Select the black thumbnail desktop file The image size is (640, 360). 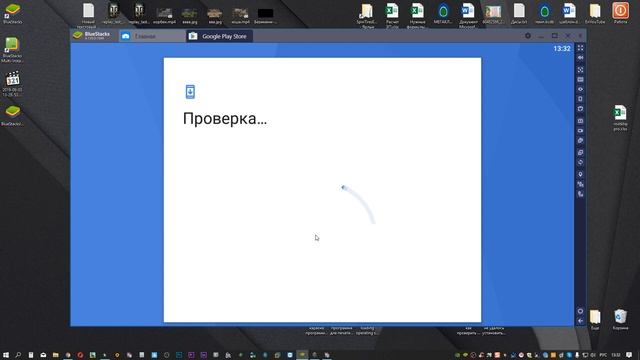point(265,15)
